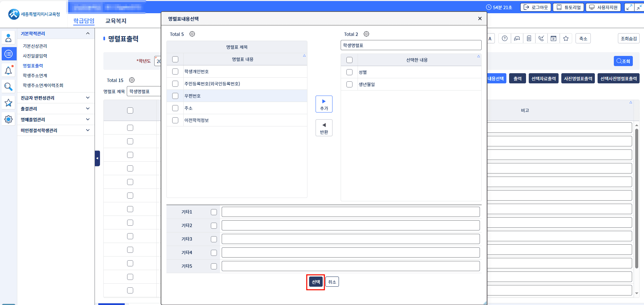Open the 학생주소연계 menu item
This screenshot has height=305, width=644.
pos(35,76)
